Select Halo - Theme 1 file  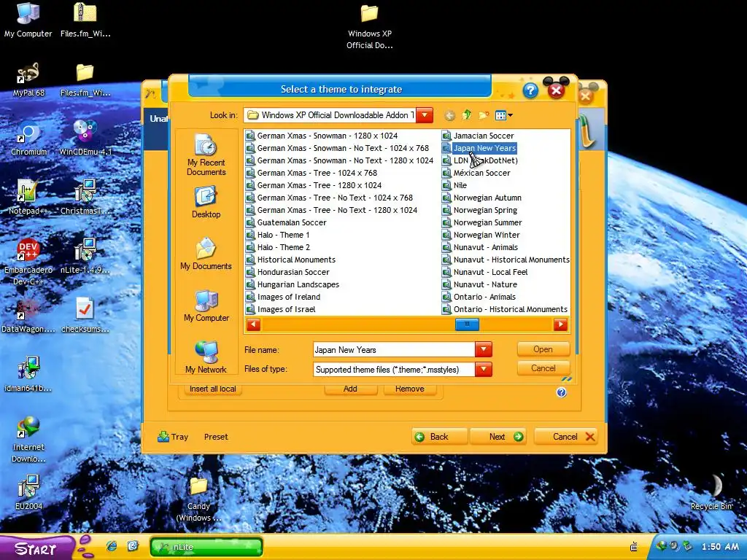(278, 235)
